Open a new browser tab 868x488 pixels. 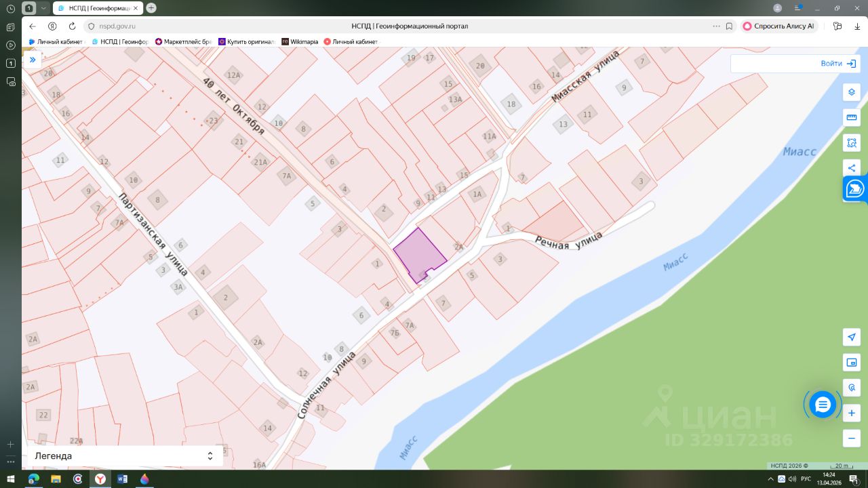coord(151,8)
